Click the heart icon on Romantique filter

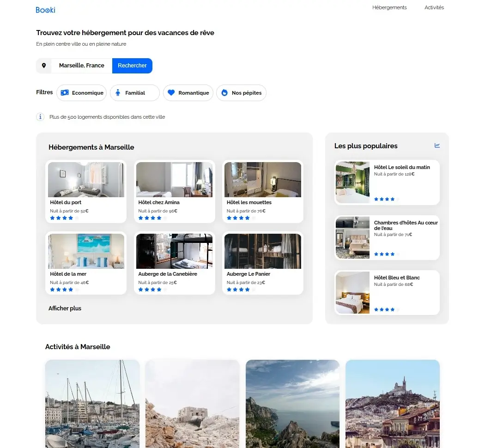(x=171, y=92)
